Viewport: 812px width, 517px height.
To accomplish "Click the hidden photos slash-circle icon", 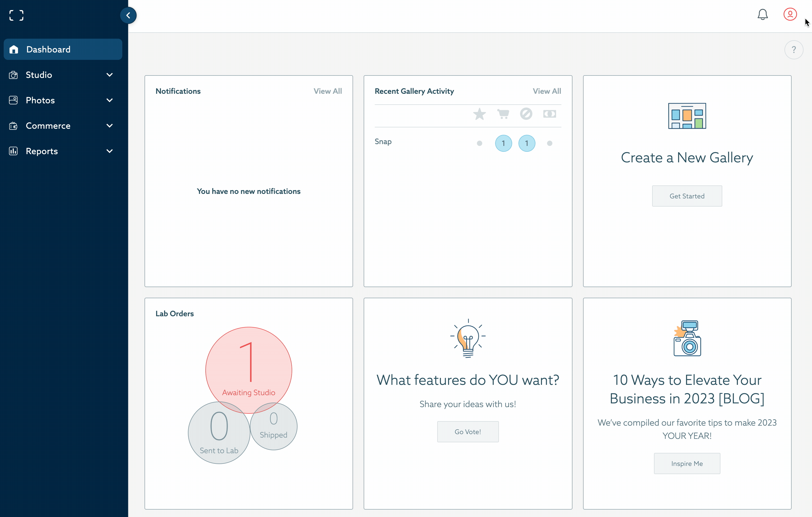I will click(x=526, y=114).
